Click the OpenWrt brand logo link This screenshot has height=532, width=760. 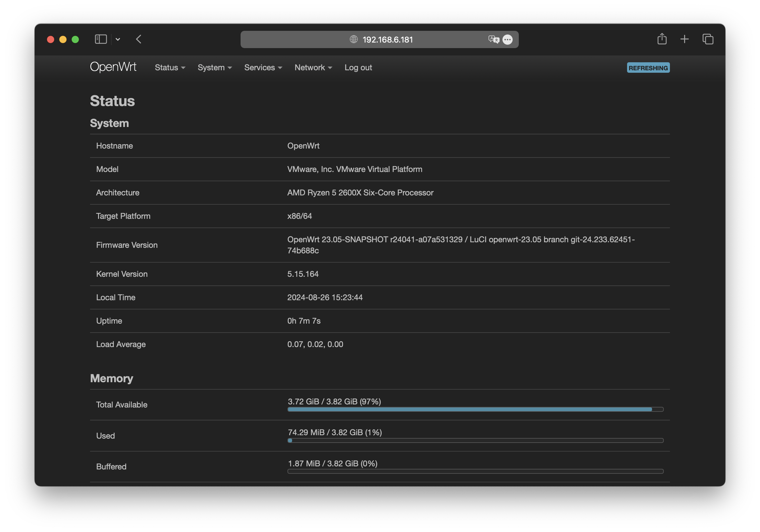pyautogui.click(x=113, y=67)
